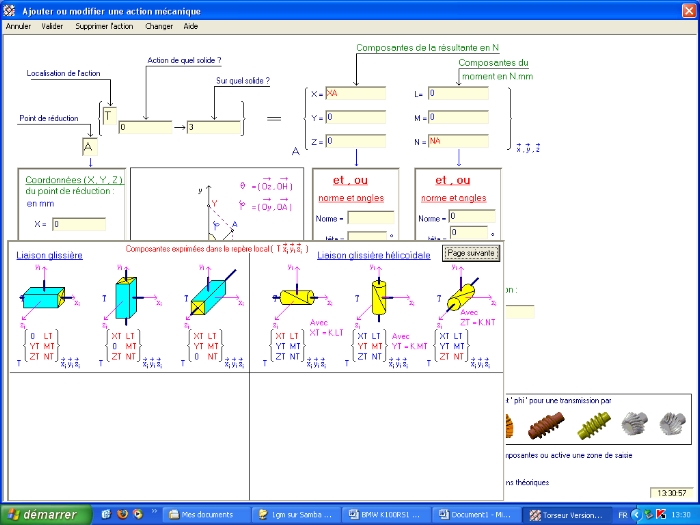Open the Supprimer l'action menu
Image resolution: width=700 pixels, height=525 pixels.
coord(104,26)
